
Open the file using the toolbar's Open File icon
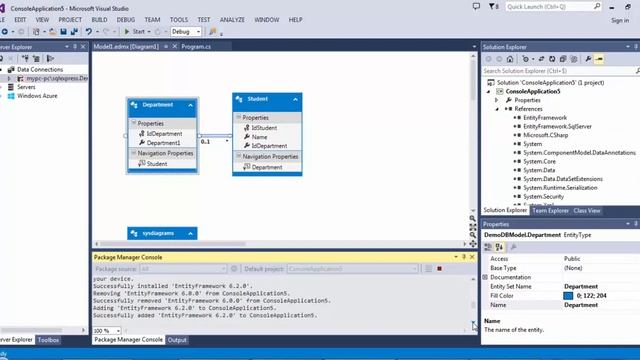(53, 32)
